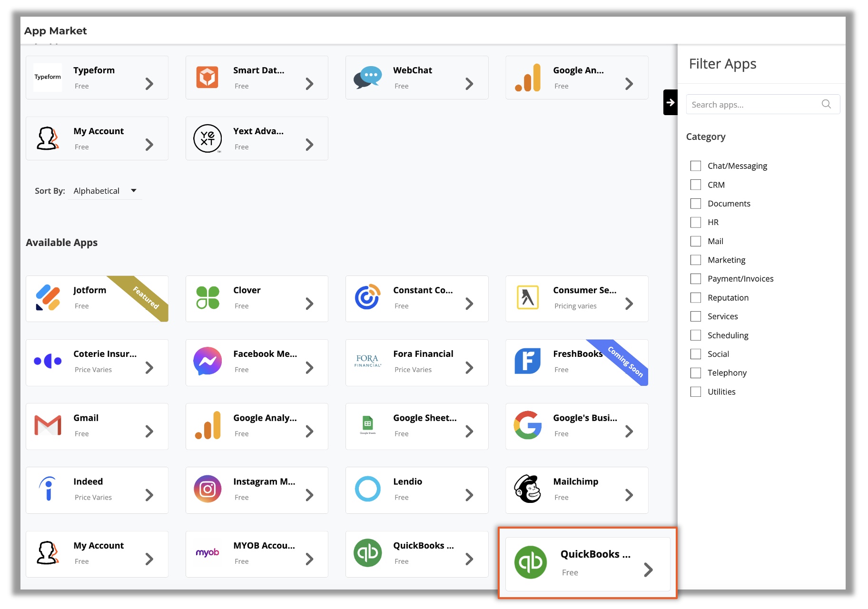Click the Jotform pencil logo
The width and height of the screenshot is (868, 609).
(x=48, y=297)
